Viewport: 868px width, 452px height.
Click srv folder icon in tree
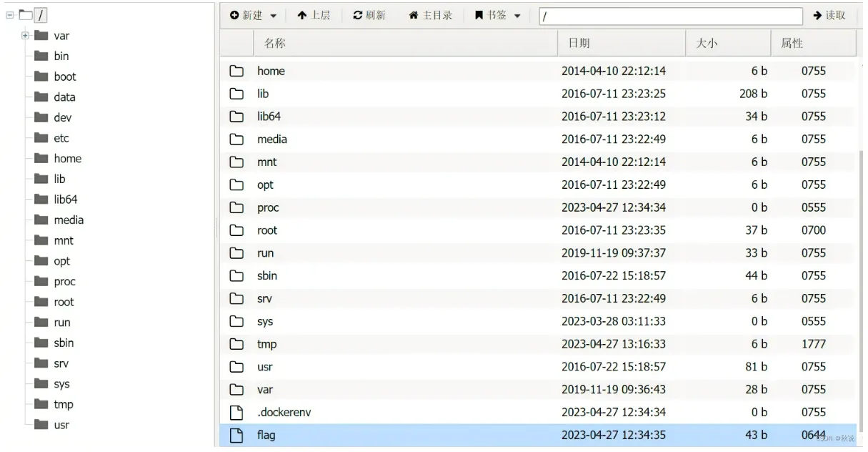point(41,364)
